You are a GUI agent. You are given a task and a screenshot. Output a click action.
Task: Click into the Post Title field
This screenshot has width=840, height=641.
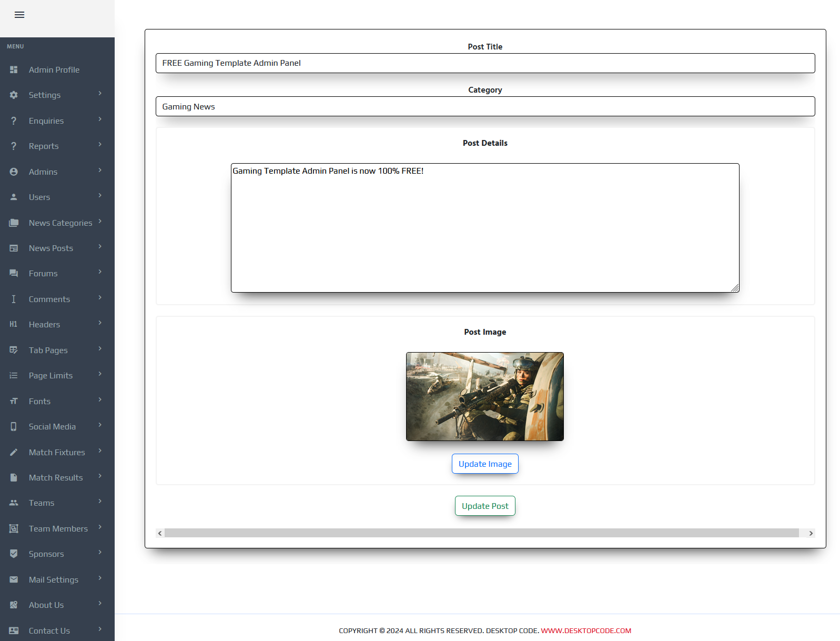[485, 63]
